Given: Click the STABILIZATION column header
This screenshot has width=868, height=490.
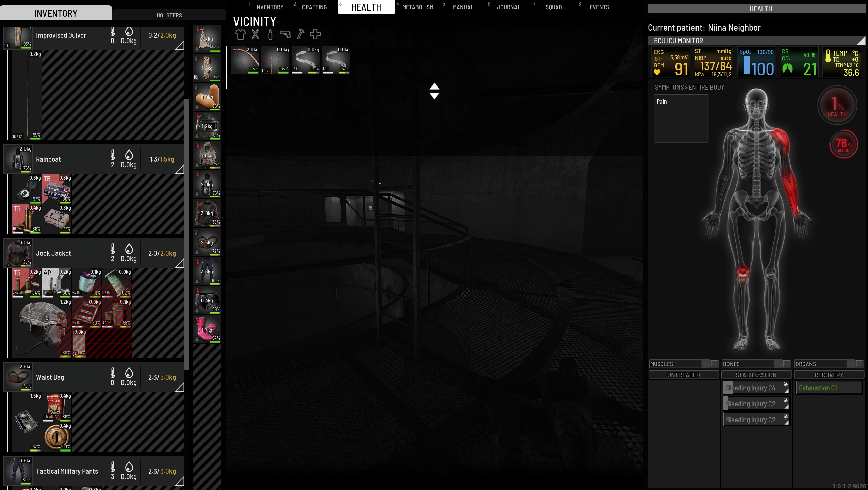Looking at the screenshot, I should coord(756,375).
